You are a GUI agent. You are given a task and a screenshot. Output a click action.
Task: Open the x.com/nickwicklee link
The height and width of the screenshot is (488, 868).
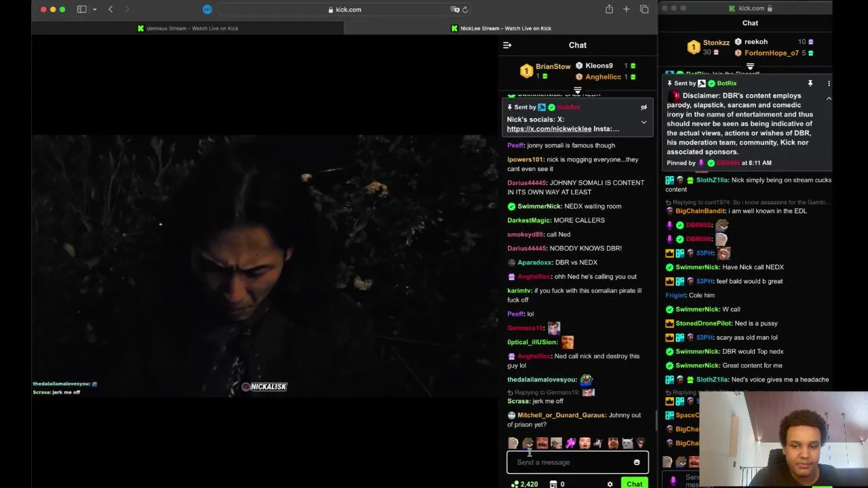click(549, 129)
